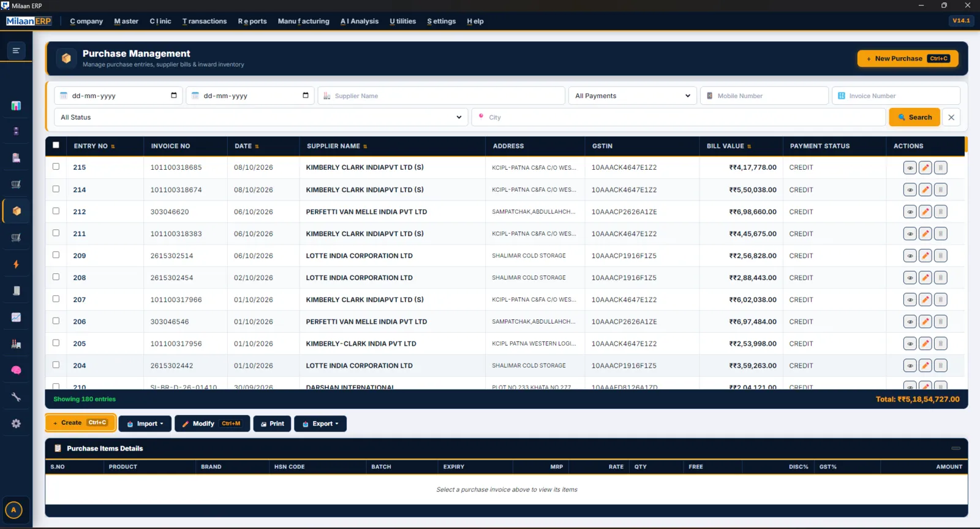Open the Reports menu
The width and height of the screenshot is (980, 529).
[252, 21]
